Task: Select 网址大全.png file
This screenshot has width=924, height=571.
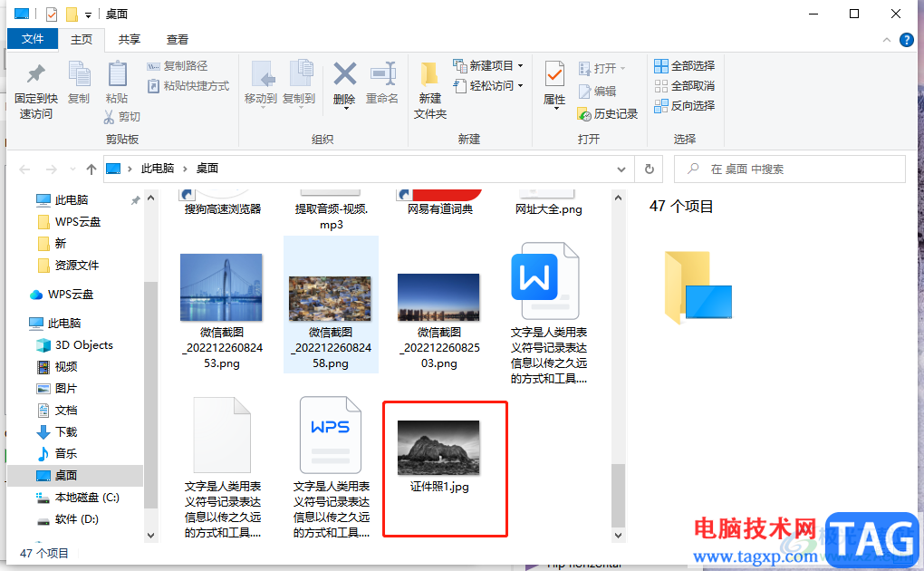Action: (548, 202)
